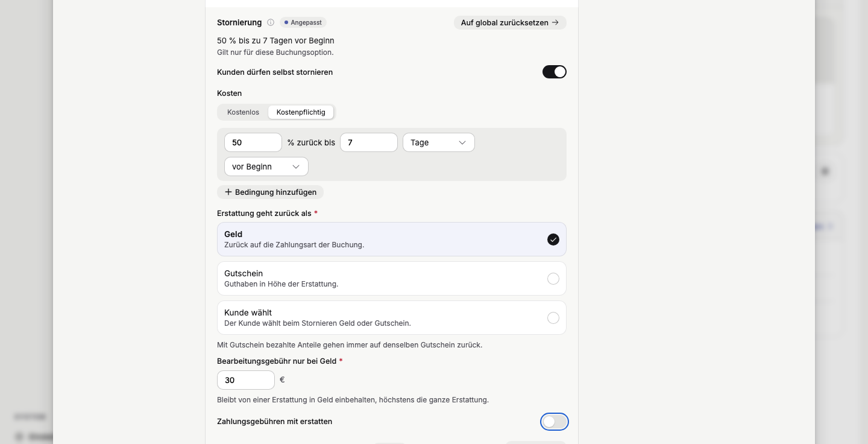Click the plus icon in Bedingung hinzufügen
This screenshot has height=444, width=868.
tap(228, 192)
